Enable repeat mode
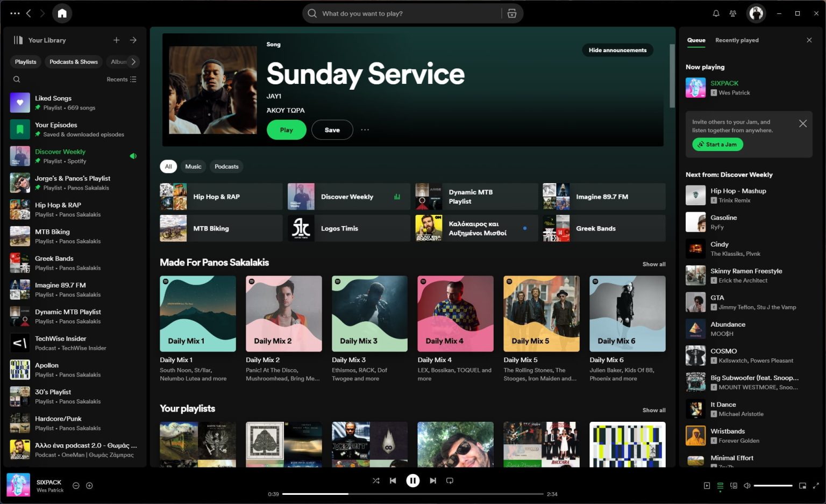This screenshot has height=504, width=826. [450, 480]
